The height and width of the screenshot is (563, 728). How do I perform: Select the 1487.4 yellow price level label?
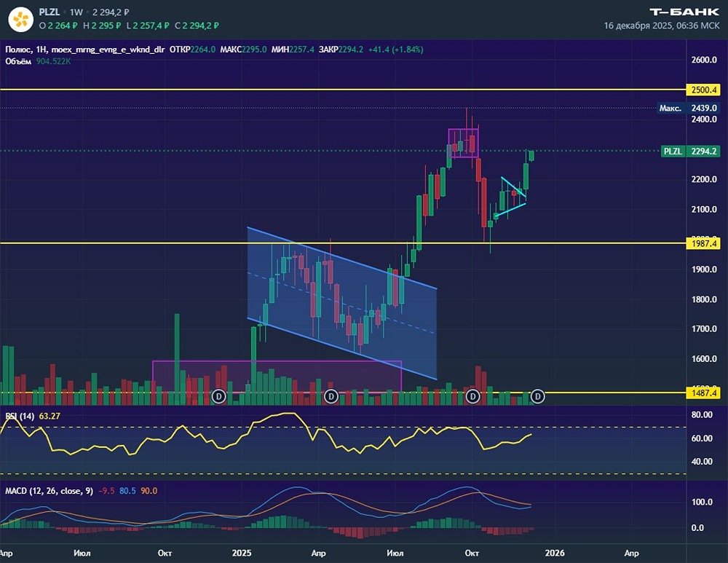[703, 393]
